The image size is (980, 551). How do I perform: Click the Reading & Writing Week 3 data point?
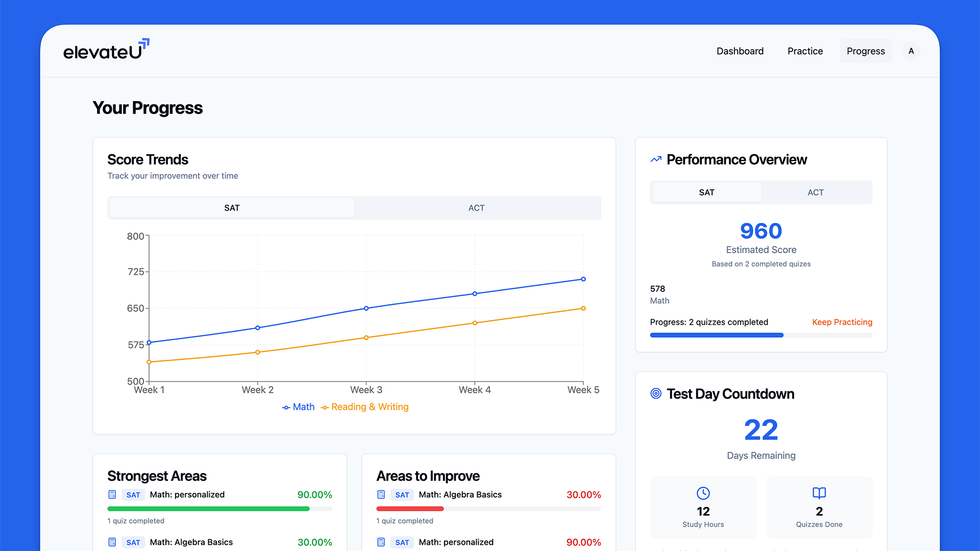(366, 338)
